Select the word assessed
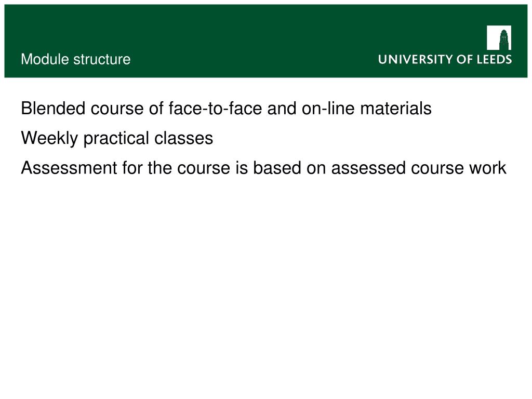 (368, 168)
